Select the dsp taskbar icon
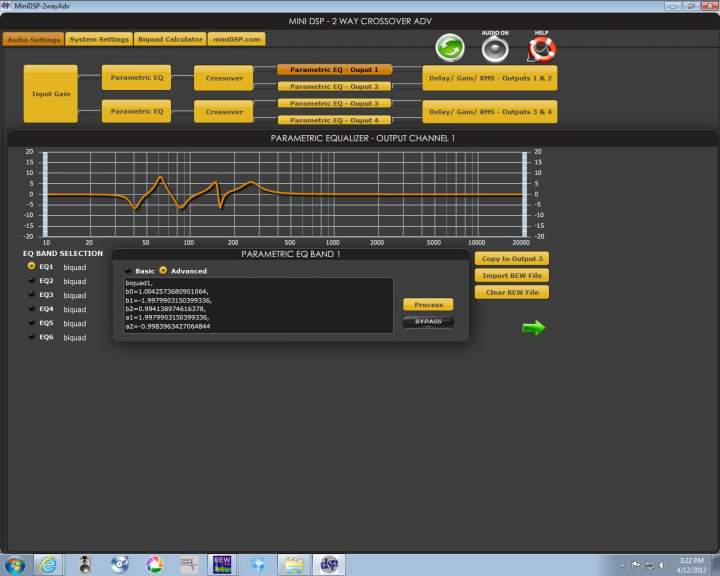This screenshot has height=576, width=720. tap(329, 565)
